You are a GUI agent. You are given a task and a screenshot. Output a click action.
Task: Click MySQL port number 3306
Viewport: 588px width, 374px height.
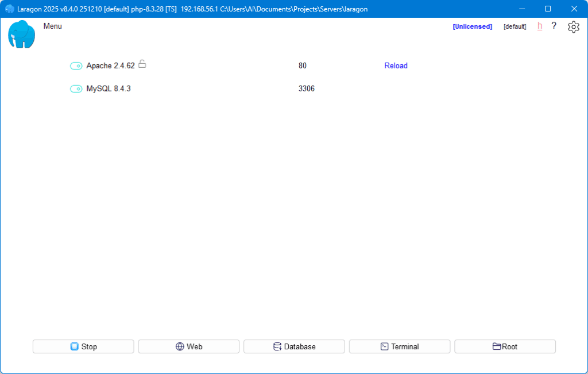[307, 89]
